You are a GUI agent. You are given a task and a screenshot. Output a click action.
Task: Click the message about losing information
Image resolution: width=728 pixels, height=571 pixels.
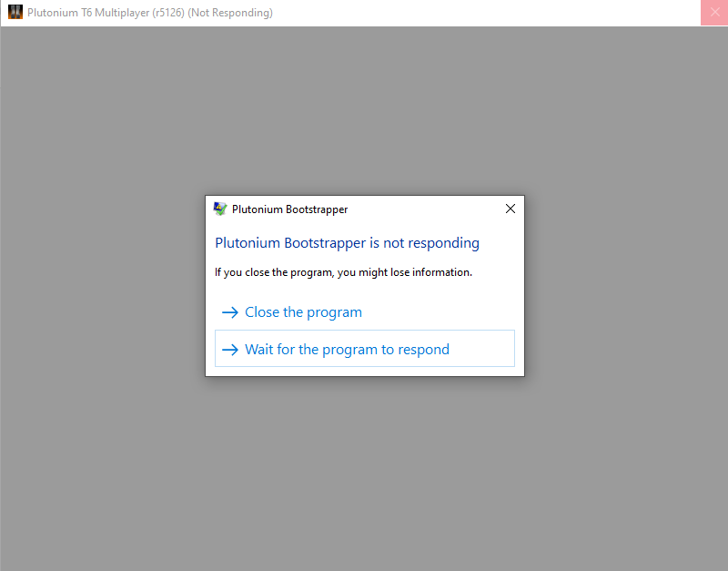click(343, 272)
